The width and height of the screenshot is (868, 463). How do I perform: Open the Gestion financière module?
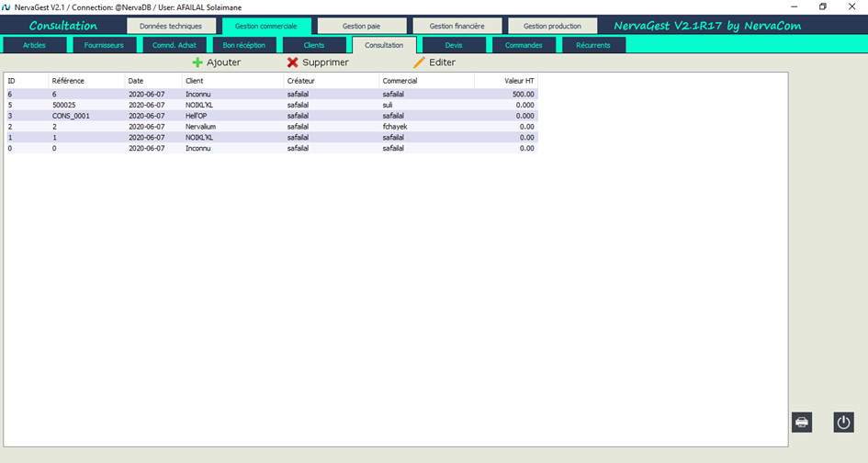pyautogui.click(x=457, y=26)
